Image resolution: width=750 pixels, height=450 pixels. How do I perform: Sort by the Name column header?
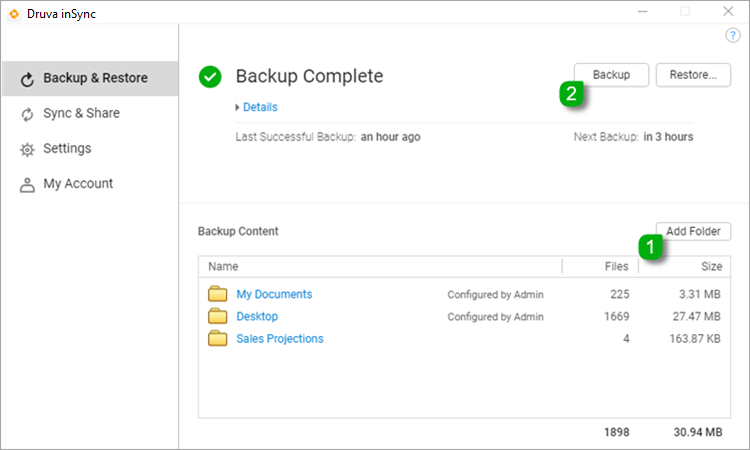pos(223,266)
